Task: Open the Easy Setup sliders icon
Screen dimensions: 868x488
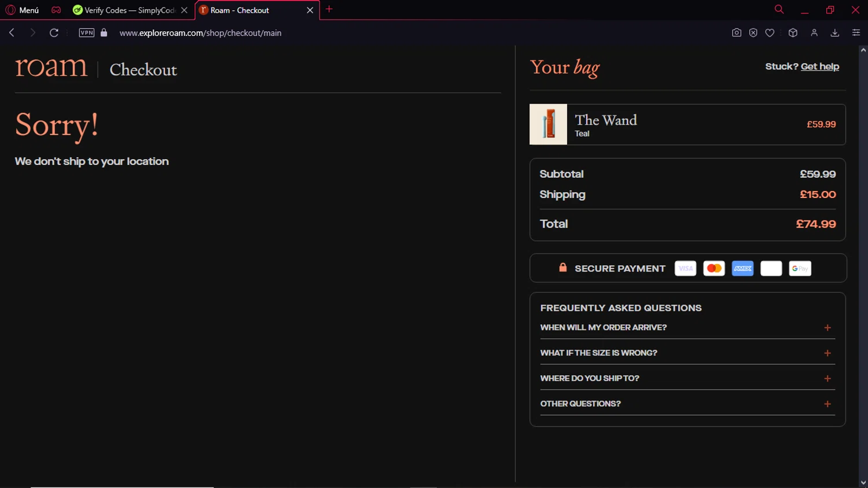Action: point(856,32)
